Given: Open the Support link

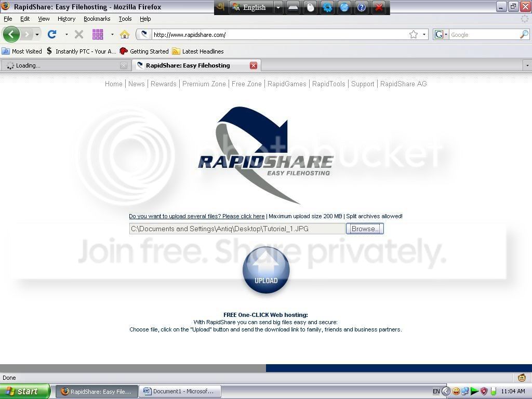Looking at the screenshot, I should [x=363, y=84].
